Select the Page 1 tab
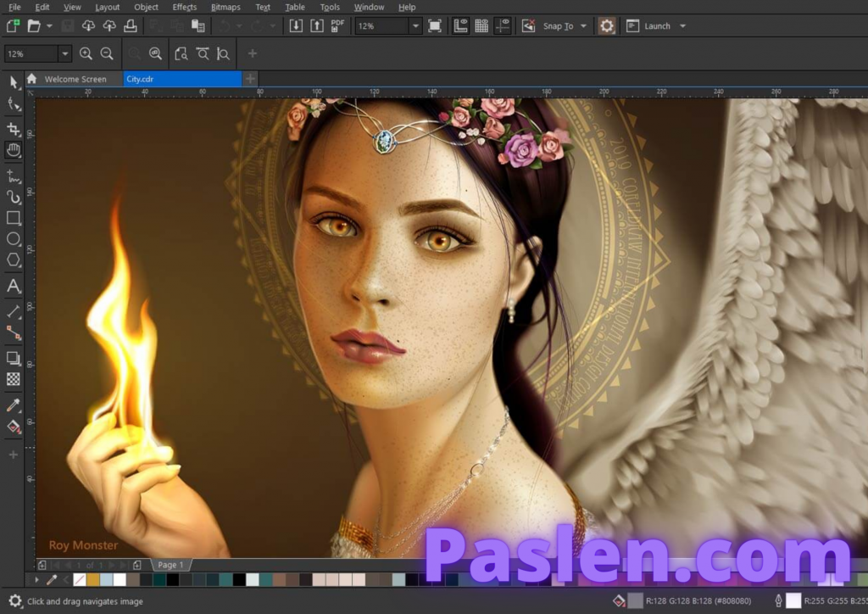 point(170,565)
